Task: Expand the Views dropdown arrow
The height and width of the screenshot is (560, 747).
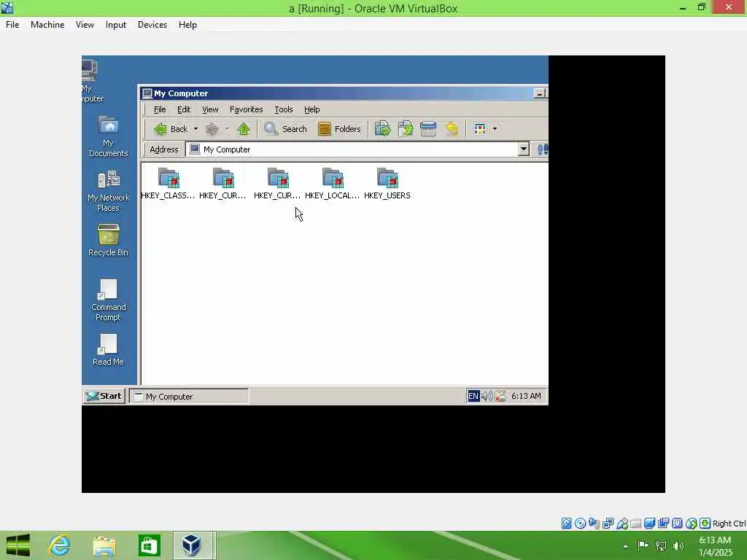Action: [x=495, y=129]
